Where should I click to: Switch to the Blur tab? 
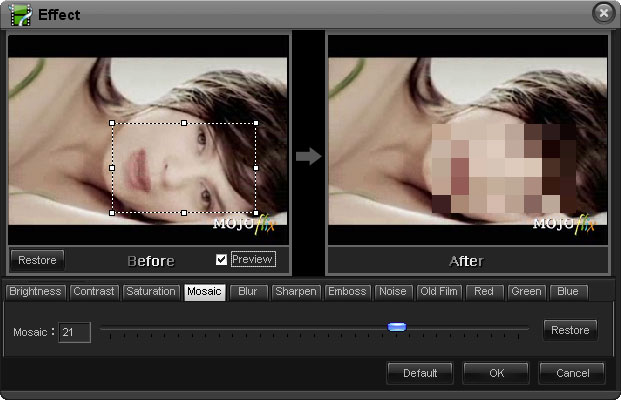(247, 292)
